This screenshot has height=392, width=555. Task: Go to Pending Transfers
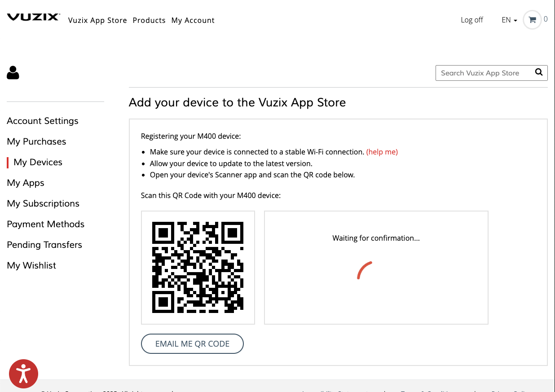tap(44, 245)
